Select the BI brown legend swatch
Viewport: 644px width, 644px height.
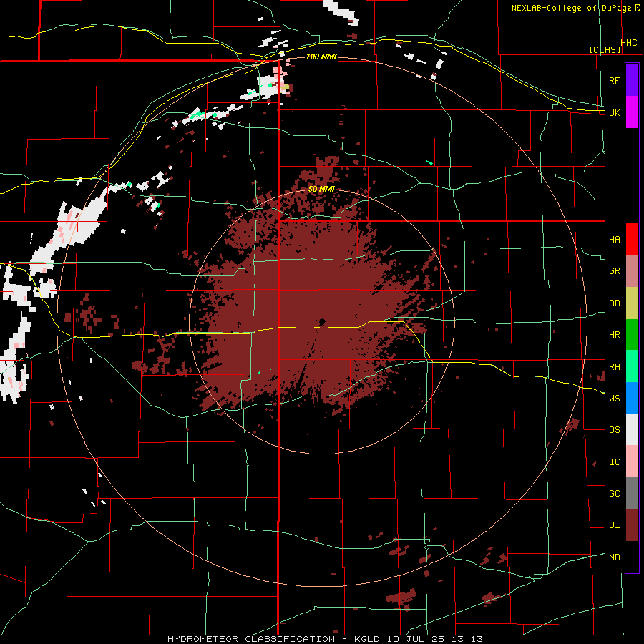(x=632, y=525)
